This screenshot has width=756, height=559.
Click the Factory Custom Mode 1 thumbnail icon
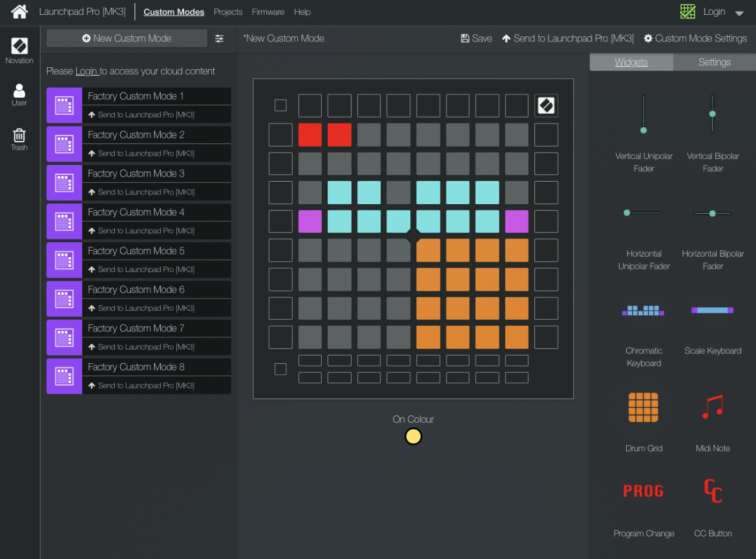tap(64, 105)
